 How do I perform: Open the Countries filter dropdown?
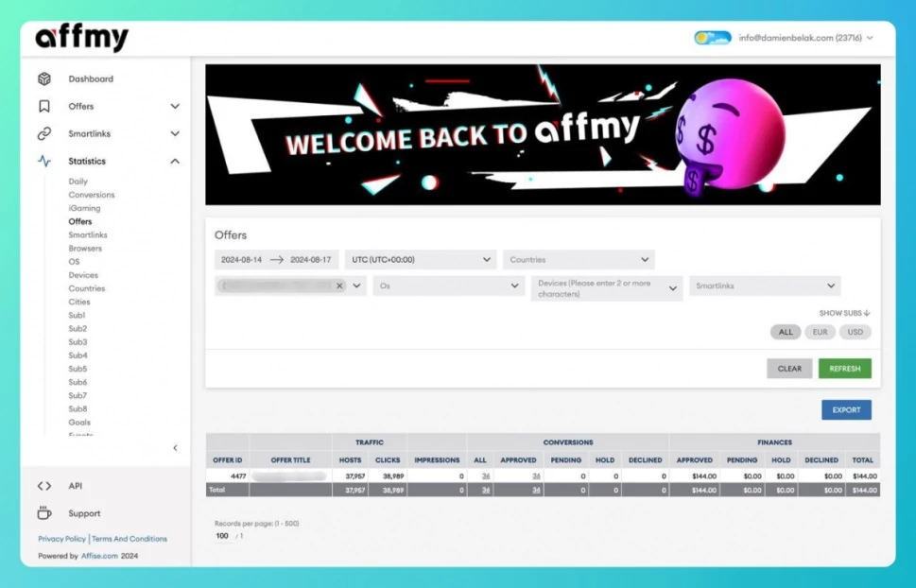579,260
